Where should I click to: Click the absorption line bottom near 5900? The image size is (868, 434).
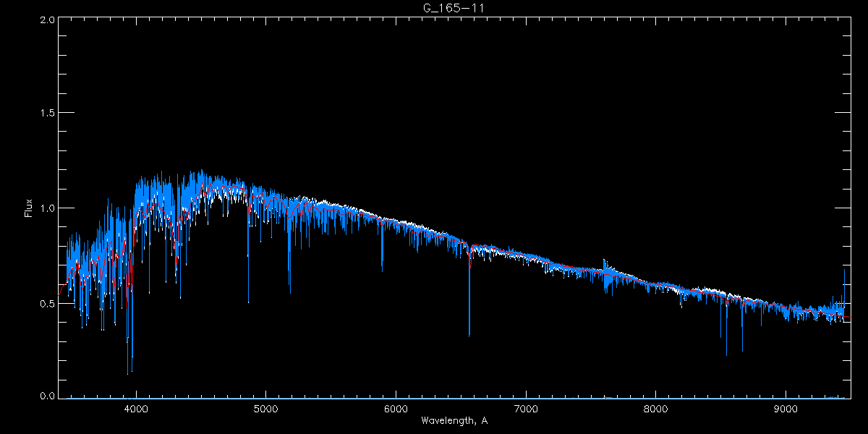click(382, 270)
